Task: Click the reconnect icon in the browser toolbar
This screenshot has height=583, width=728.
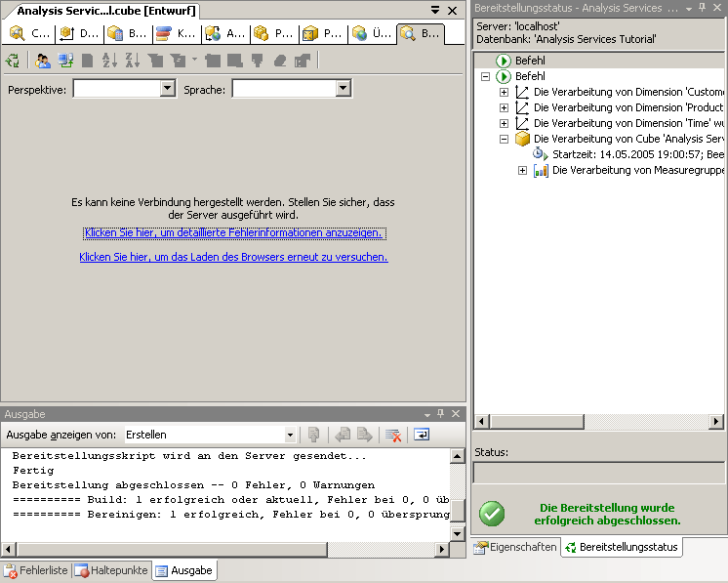Action: (x=13, y=61)
